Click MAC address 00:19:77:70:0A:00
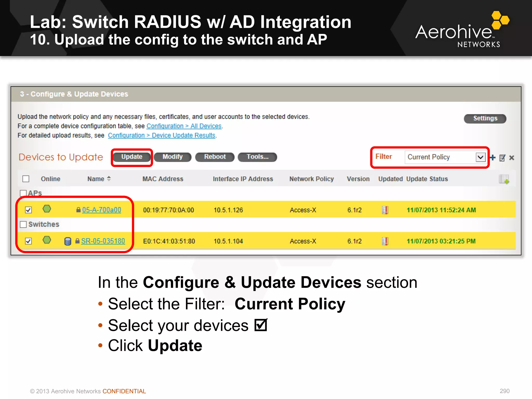The width and height of the screenshot is (532, 399). coord(169,210)
